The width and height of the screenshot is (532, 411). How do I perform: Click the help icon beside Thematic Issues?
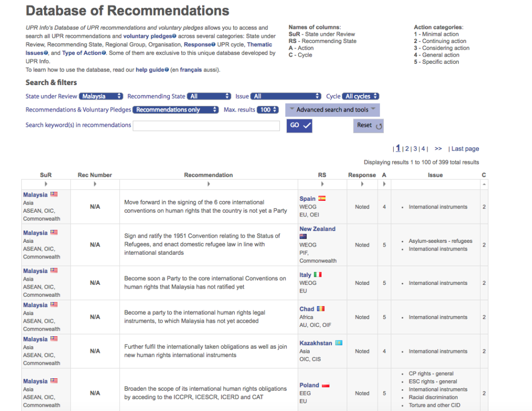(x=46, y=53)
